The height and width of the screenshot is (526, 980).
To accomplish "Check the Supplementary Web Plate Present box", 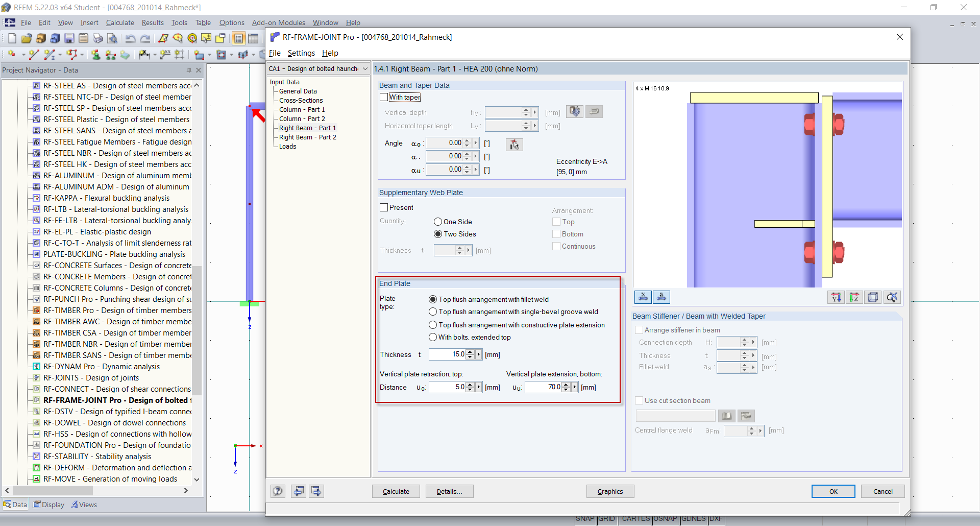I will click(384, 207).
